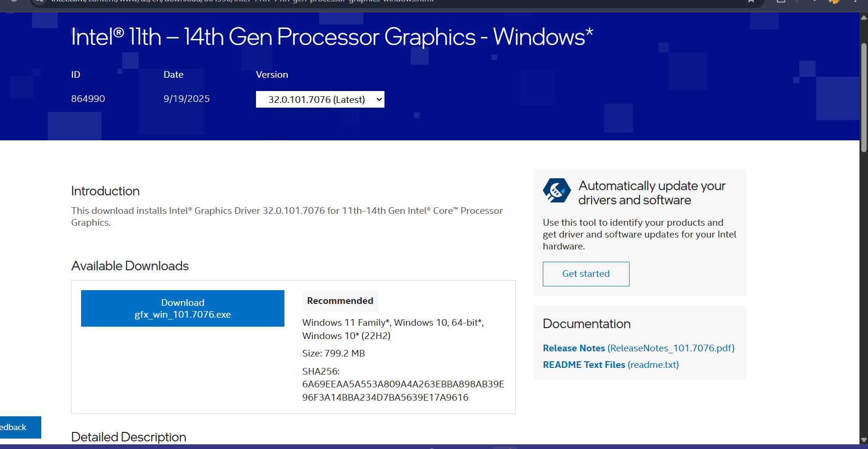Viewport: 868px width, 449px height.
Task: Click the bookmark star in address bar
Action: pos(751,1)
